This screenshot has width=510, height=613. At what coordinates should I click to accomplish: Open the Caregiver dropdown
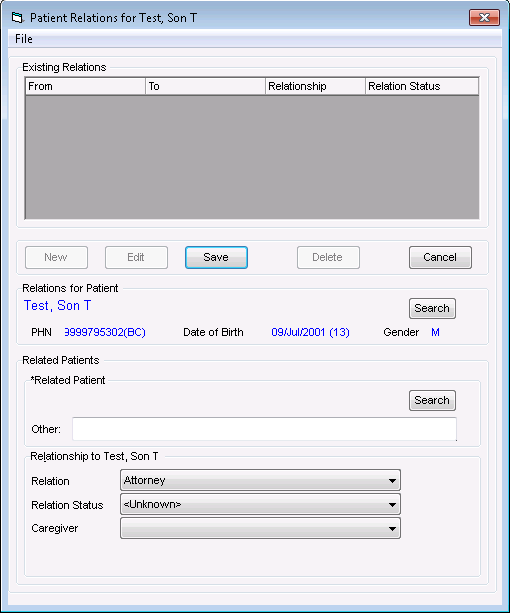tap(260, 528)
